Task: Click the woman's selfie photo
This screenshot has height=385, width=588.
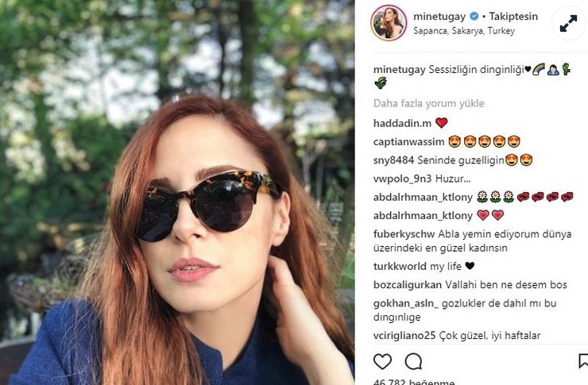Action: pyautogui.click(x=177, y=192)
